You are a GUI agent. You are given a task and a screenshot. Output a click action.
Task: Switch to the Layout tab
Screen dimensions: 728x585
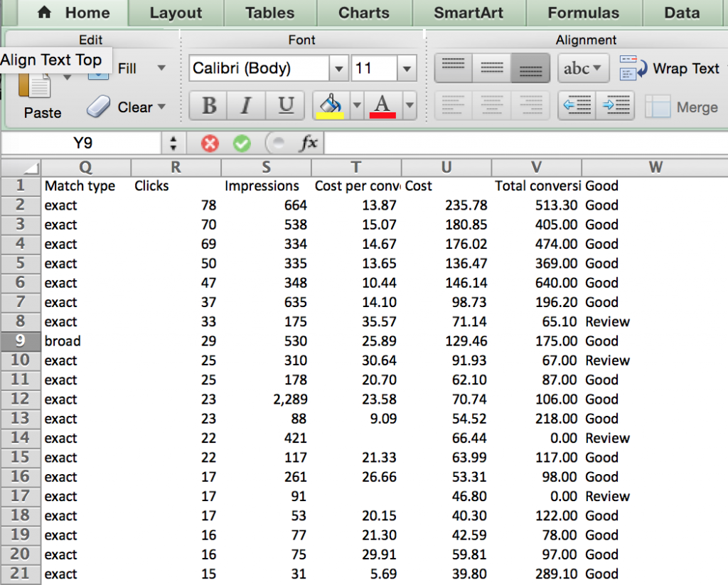click(176, 13)
